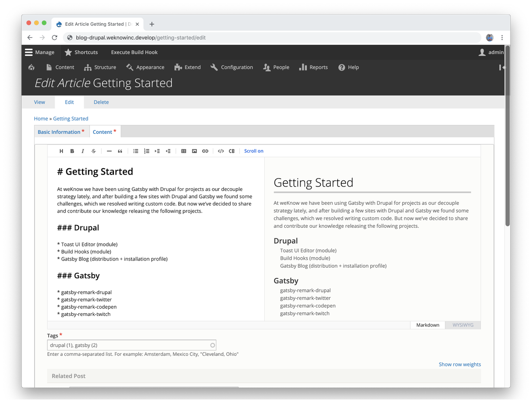Open Reports admin section

pos(313,67)
